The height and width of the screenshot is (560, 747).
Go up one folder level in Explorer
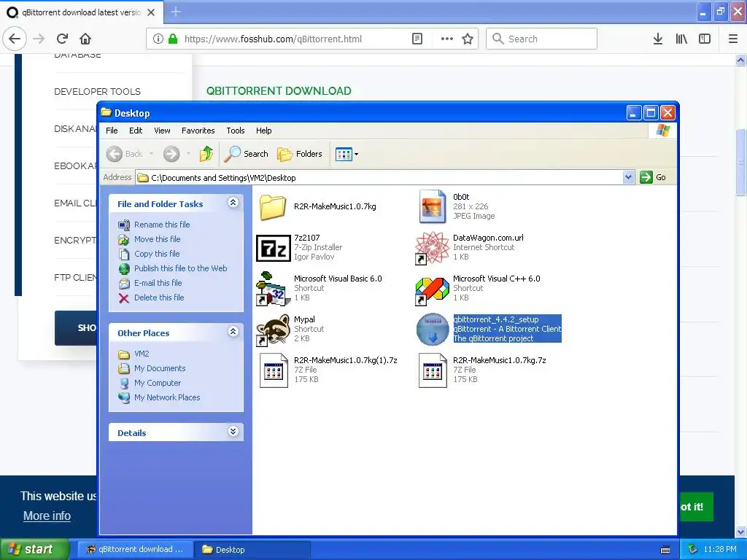(206, 154)
